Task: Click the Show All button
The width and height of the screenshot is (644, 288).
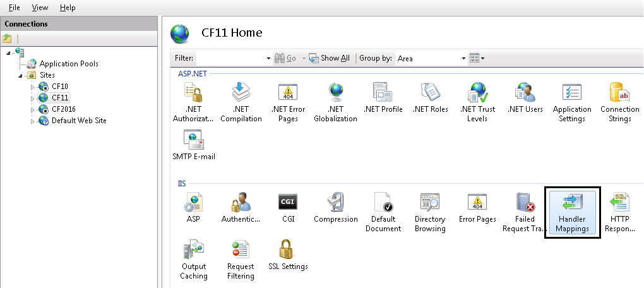Action: click(329, 58)
